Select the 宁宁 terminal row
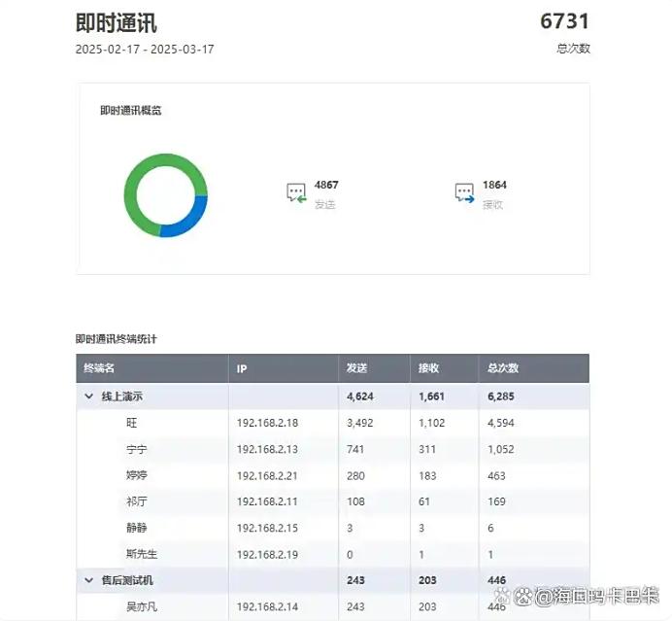The height and width of the screenshot is (621, 672). click(136, 449)
